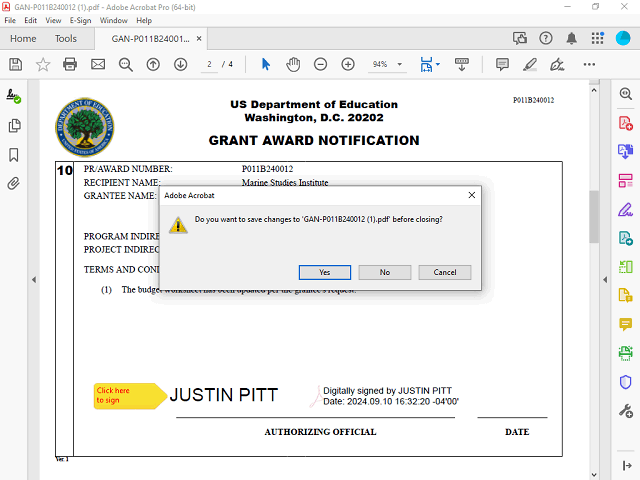Show more toolbar tools ellipsis
The width and height of the screenshot is (640, 480).
pyautogui.click(x=589, y=64)
